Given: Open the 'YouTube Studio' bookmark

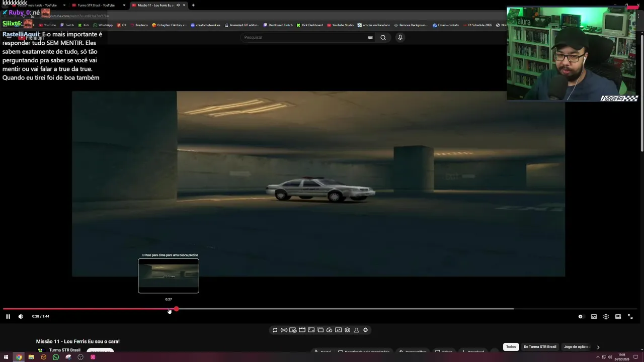Looking at the screenshot, I should (341, 25).
